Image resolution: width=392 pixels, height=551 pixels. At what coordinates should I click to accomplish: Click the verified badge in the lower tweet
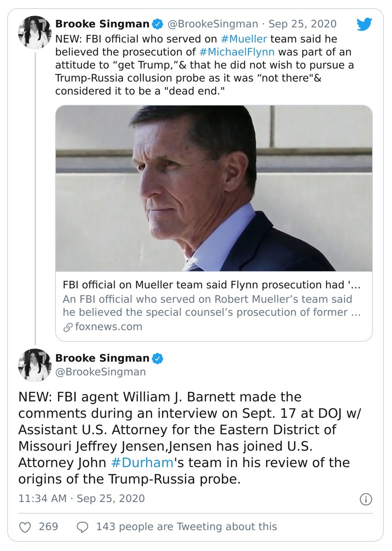[x=157, y=358]
